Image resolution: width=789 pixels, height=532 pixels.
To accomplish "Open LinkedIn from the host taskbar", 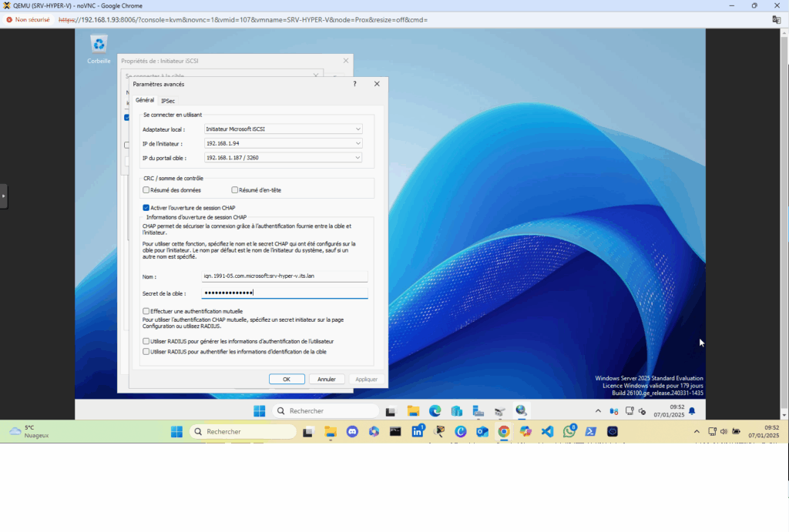I will pyautogui.click(x=418, y=431).
